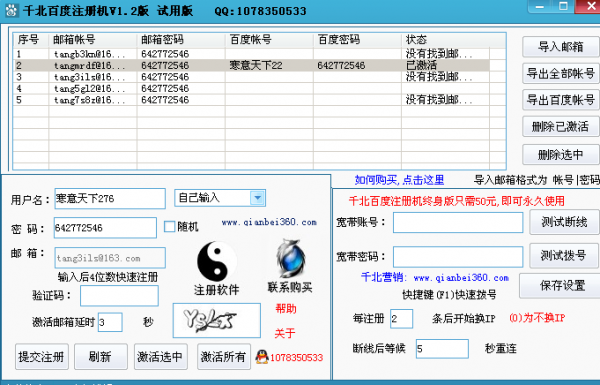Viewport: 600px width, 385px height.
Task: Click the blue orb contact purchase icon
Action: 291,258
